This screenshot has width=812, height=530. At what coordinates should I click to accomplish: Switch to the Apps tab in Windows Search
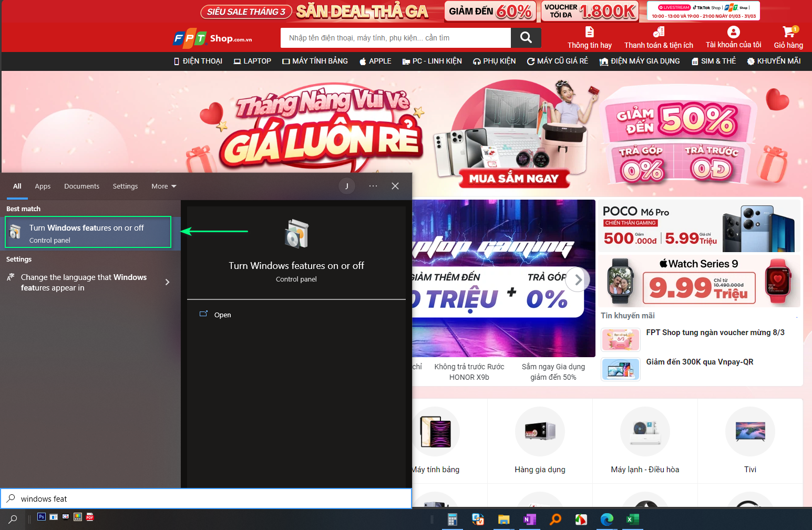tap(43, 186)
